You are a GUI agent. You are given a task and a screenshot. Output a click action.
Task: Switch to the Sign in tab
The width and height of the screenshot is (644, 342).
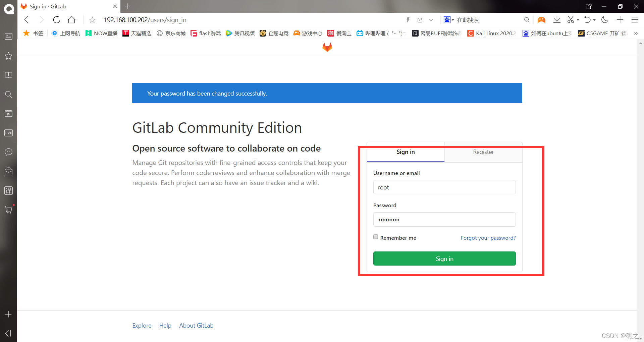point(406,152)
